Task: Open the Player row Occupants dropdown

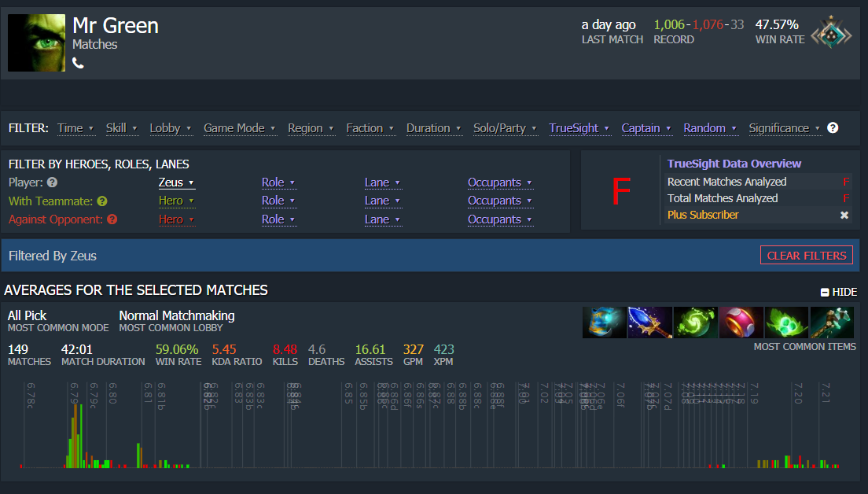Action: [x=500, y=182]
